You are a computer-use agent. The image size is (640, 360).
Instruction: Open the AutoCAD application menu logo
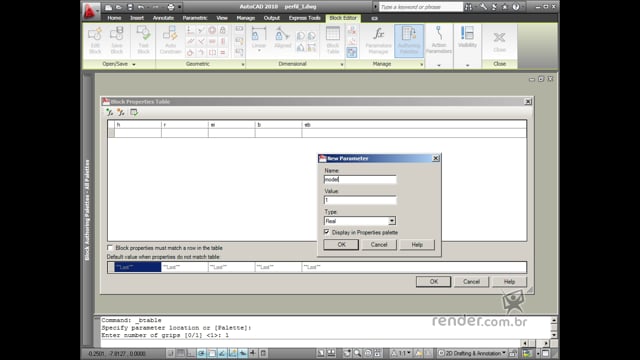(x=90, y=11)
